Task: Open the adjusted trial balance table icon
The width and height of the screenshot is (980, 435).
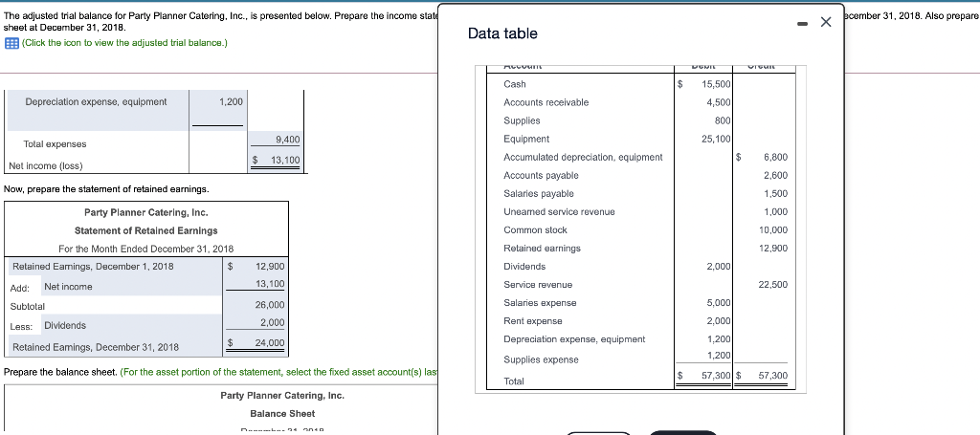Action: point(11,43)
